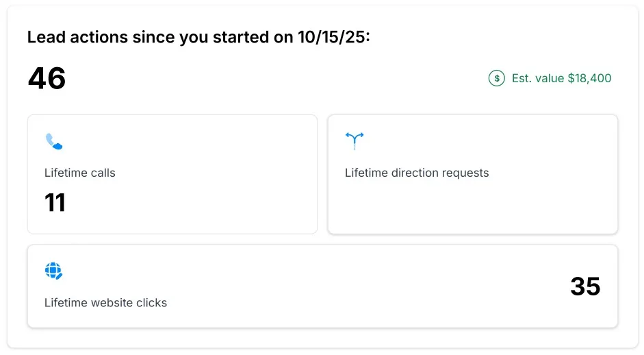Click the globe icon for website clicks
Screen dimensions: 644x355
(x=54, y=271)
